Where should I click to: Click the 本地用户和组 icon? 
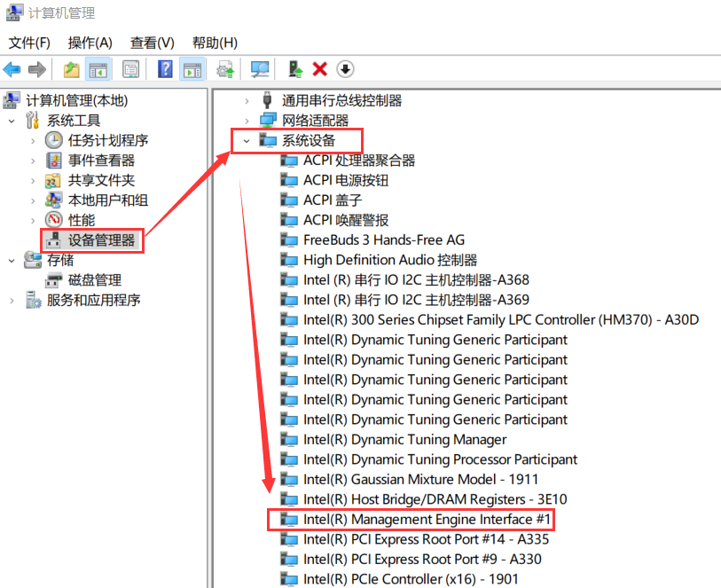pyautogui.click(x=53, y=200)
